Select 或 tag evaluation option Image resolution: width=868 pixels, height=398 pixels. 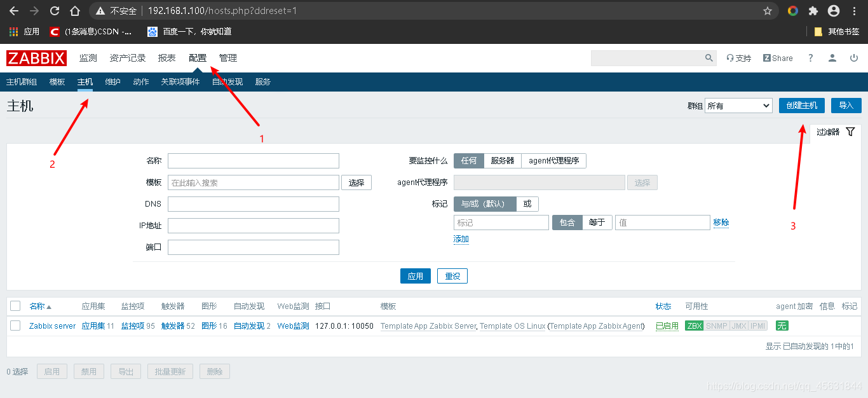(x=527, y=203)
